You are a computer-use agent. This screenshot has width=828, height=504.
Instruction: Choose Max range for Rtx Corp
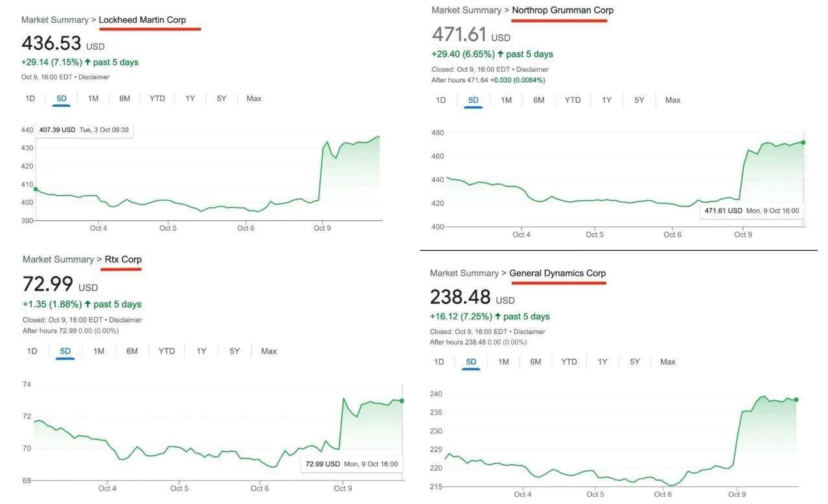tap(269, 351)
